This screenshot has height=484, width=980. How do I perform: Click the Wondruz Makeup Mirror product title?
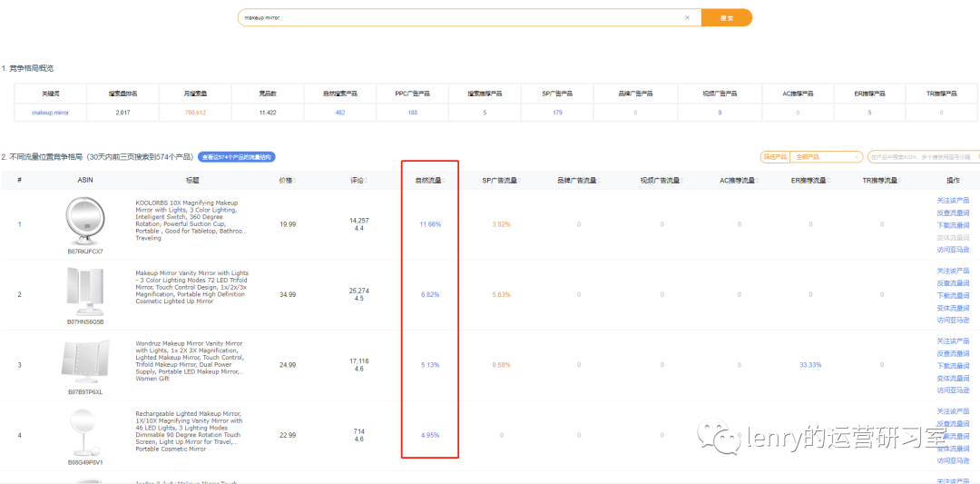tap(191, 361)
